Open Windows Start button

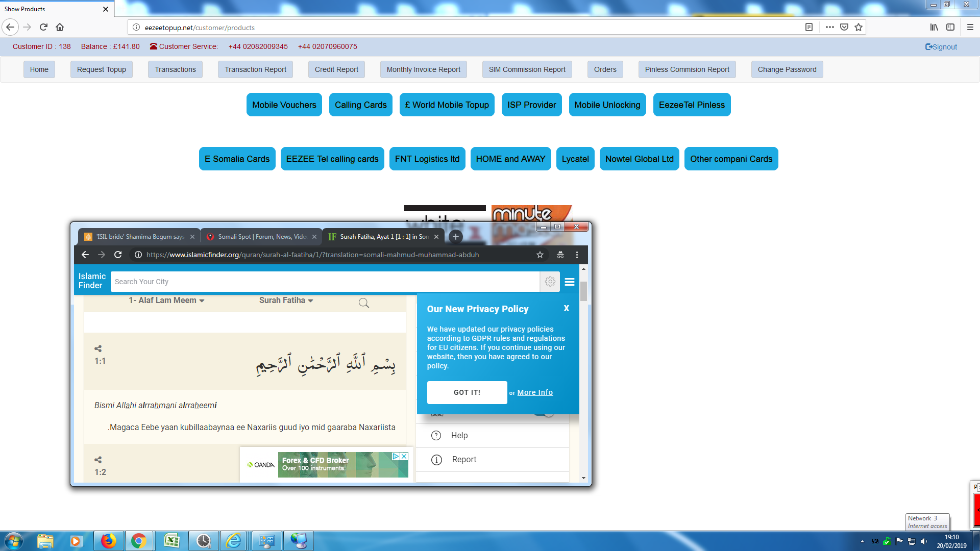[14, 541]
